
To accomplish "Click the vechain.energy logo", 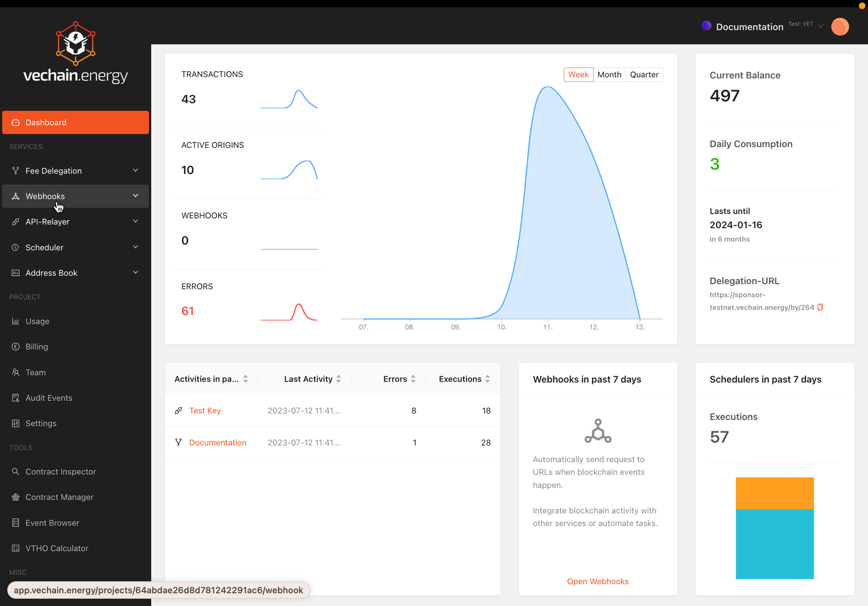I will point(76,53).
